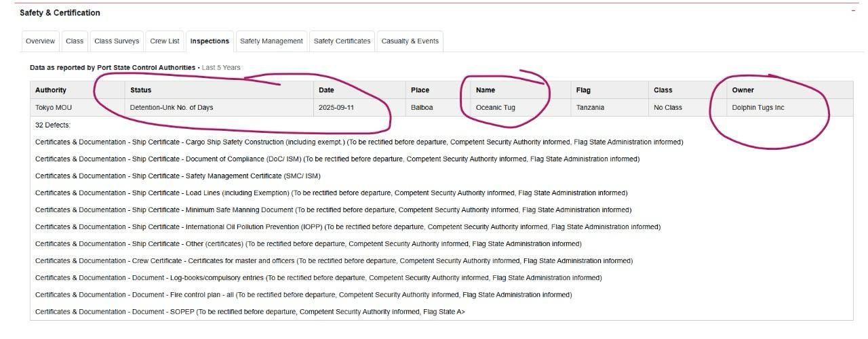Collapse the Safety & Certification section
The image size is (868, 339).
853,11
